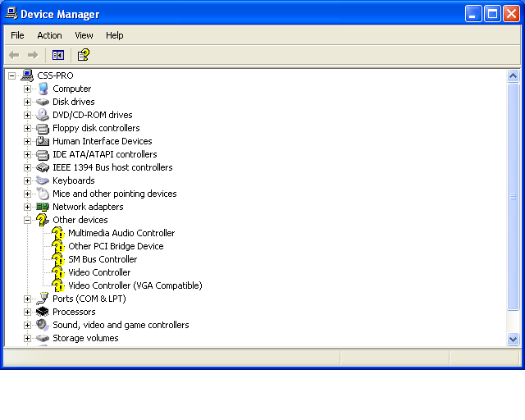The width and height of the screenshot is (525, 420).
Task: Select the IDE ATA/ATAPI controllers icon
Action: [43, 154]
